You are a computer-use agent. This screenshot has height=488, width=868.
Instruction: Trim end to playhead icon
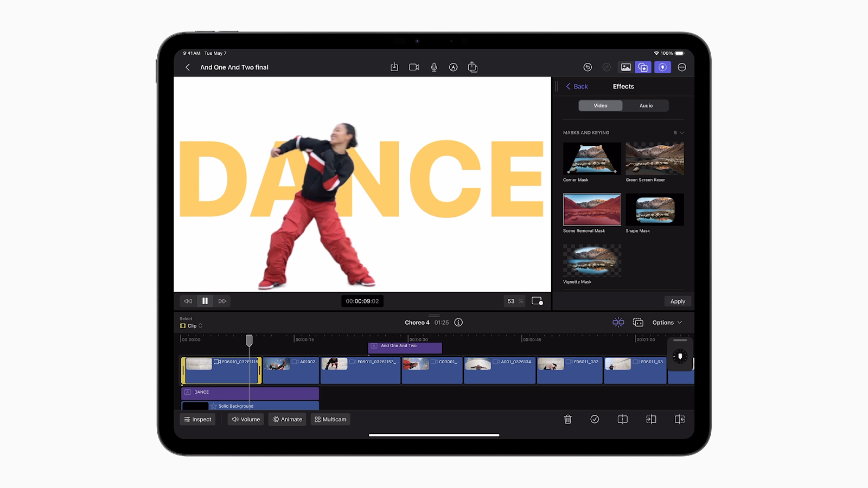[x=679, y=419]
